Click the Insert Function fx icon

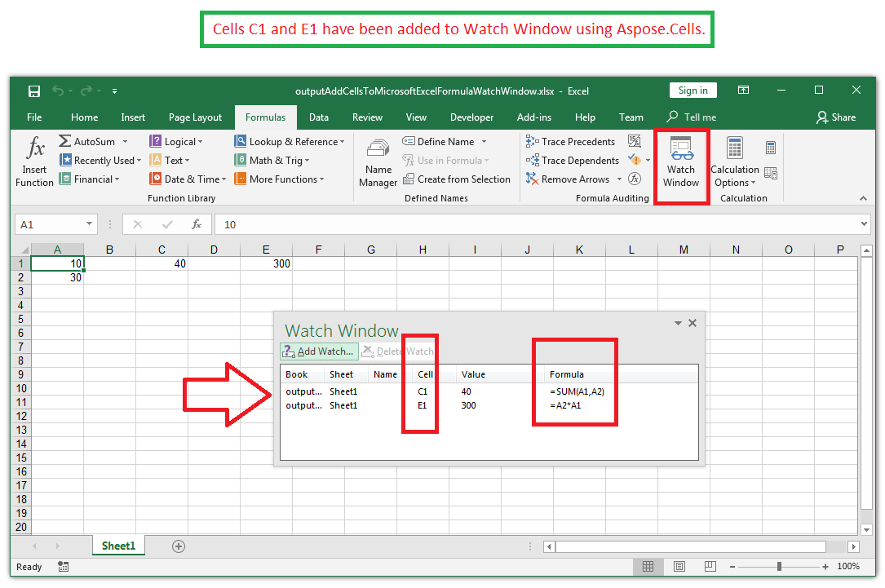click(34, 148)
